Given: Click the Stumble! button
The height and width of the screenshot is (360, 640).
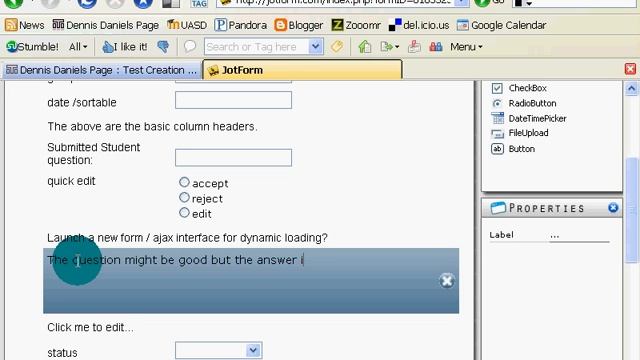Looking at the screenshot, I should click(x=33, y=47).
